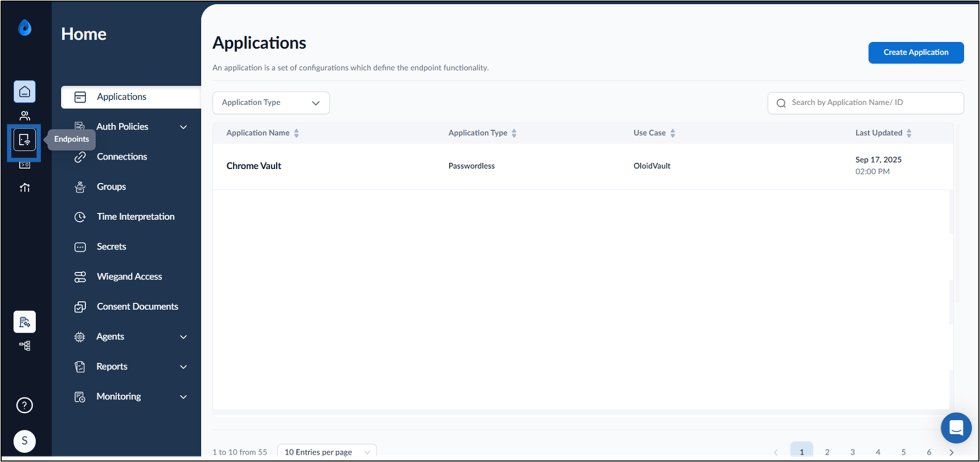Image resolution: width=980 pixels, height=462 pixels.
Task: Click the Passwordless application type cell
Action: [472, 166]
